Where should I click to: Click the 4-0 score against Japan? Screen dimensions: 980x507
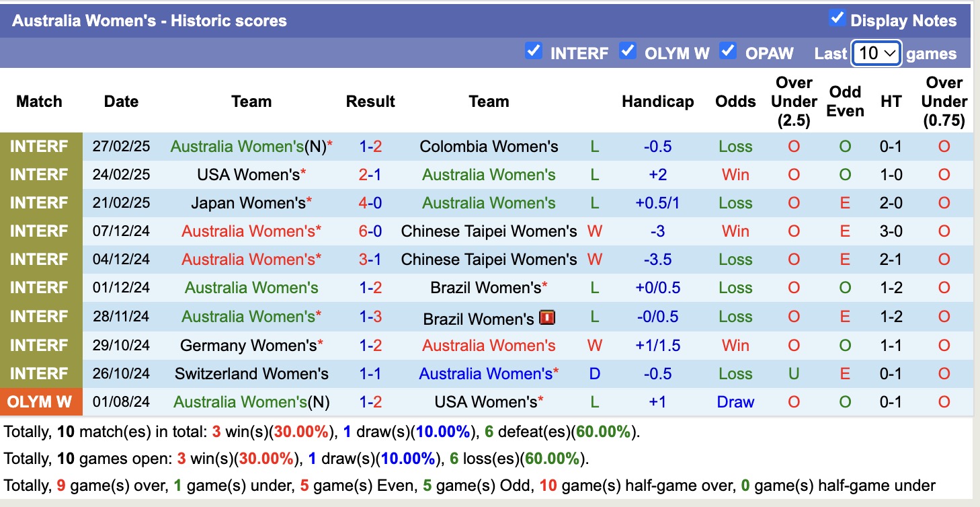click(370, 203)
